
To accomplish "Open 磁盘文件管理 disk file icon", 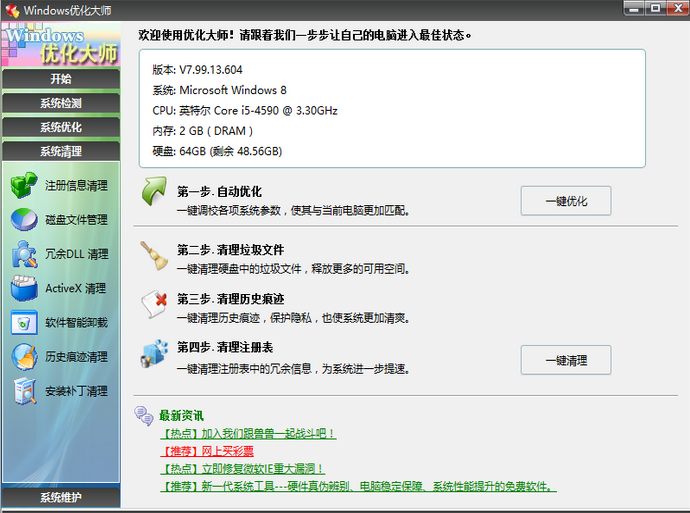I will coord(24,220).
